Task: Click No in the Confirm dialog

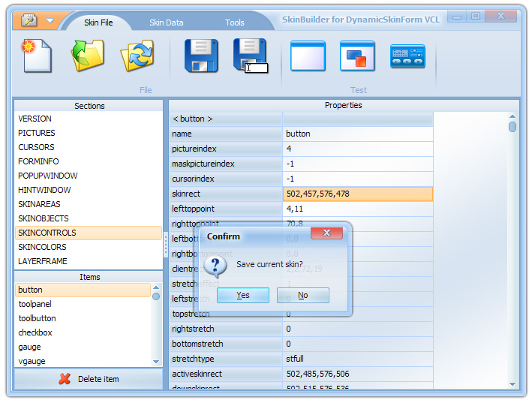Action: [302, 295]
